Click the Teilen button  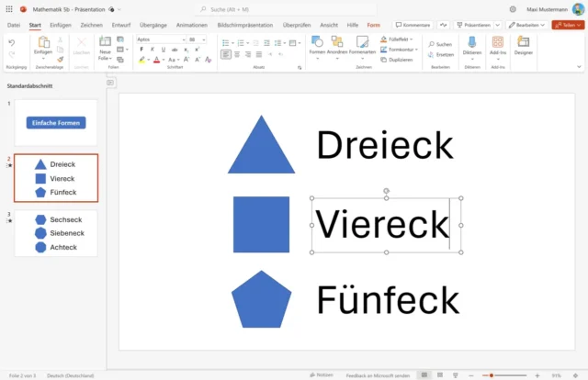tap(568, 25)
